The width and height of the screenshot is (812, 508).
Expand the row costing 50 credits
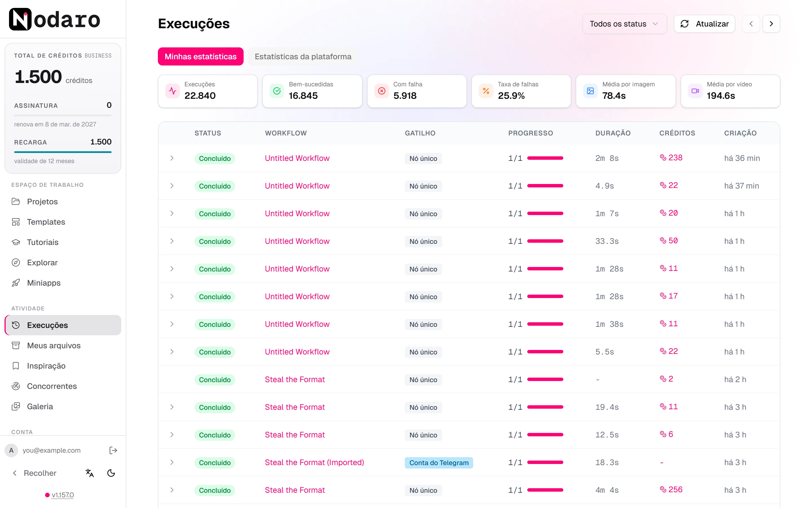click(172, 241)
